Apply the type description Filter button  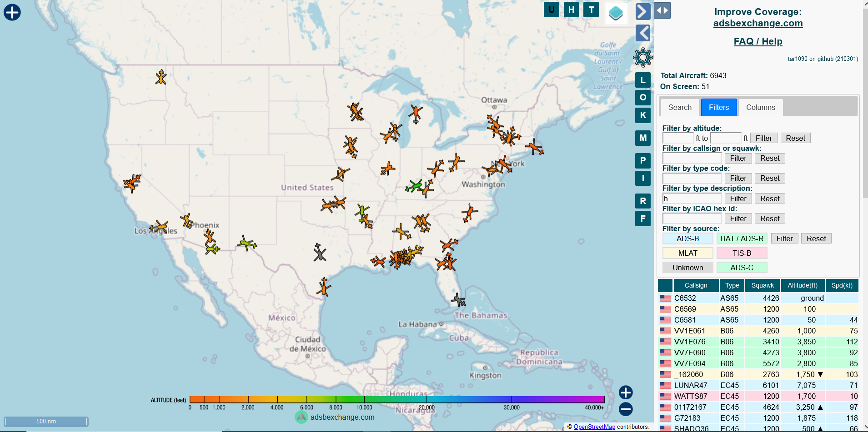point(738,199)
